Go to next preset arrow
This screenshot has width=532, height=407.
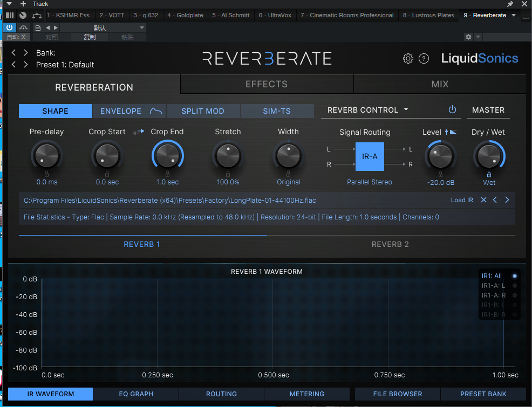click(x=26, y=64)
